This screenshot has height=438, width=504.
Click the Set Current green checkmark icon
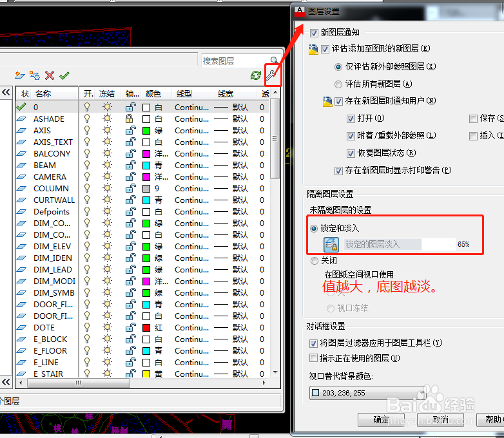coord(64,75)
